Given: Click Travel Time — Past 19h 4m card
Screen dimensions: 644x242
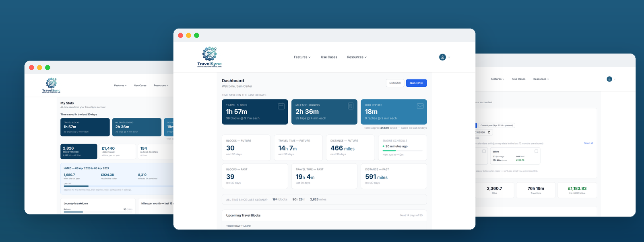Looking at the screenshot, I should [x=324, y=176].
